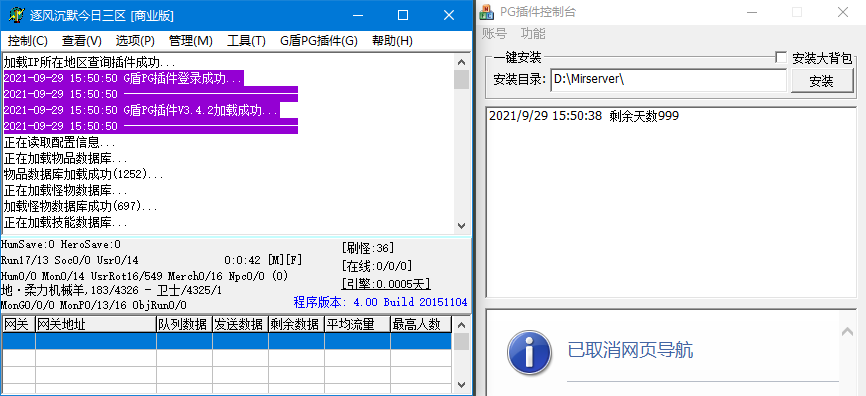866x396 pixels.
Task: Click the blue info icon
Action: [x=529, y=351]
